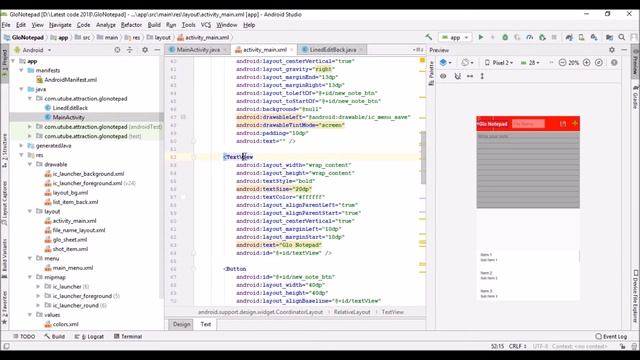
Task: Click the zoom-to-fit preview icon
Action: click(599, 62)
